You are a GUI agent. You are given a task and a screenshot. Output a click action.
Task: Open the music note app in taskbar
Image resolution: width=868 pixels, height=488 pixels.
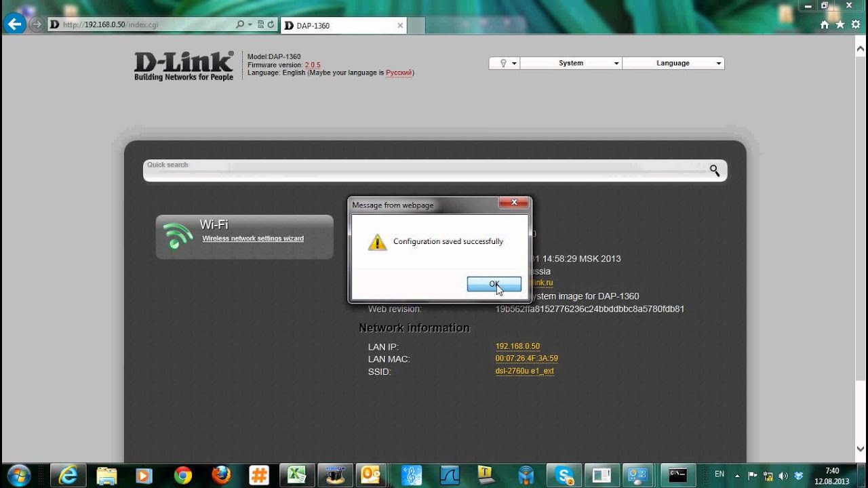point(412,475)
